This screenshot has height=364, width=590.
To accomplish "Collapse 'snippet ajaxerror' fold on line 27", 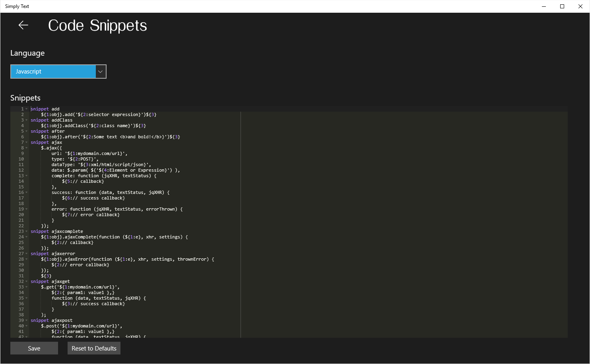I will pyautogui.click(x=27, y=254).
